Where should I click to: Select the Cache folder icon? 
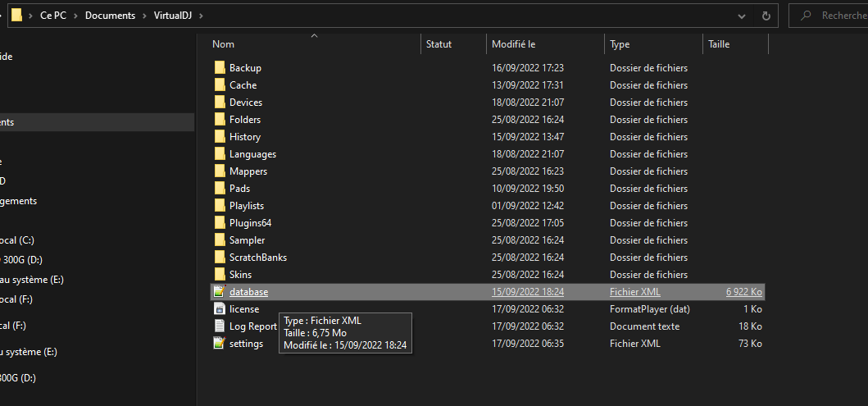click(220, 84)
